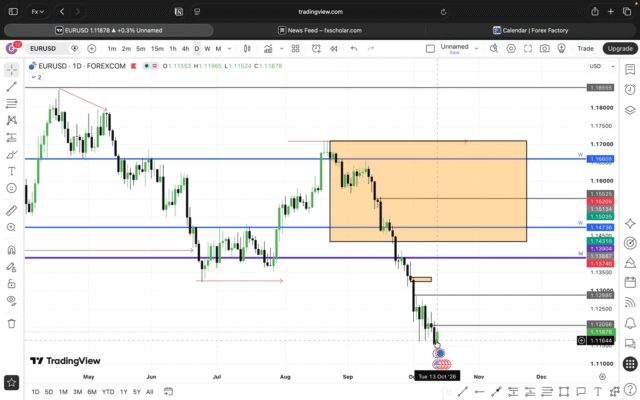
Task: Open the emoji icons tool
Action: (11, 188)
